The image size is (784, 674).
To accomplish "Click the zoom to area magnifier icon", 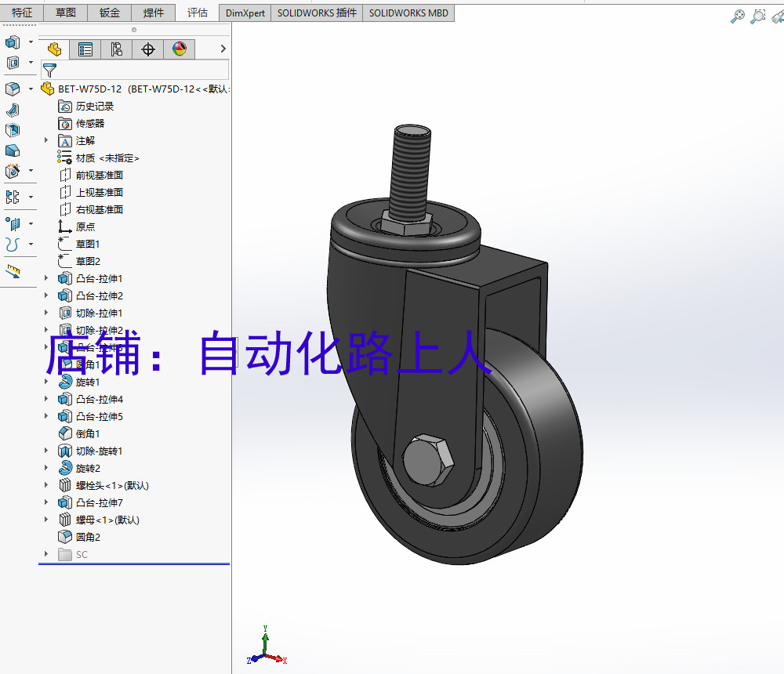I will point(758,16).
